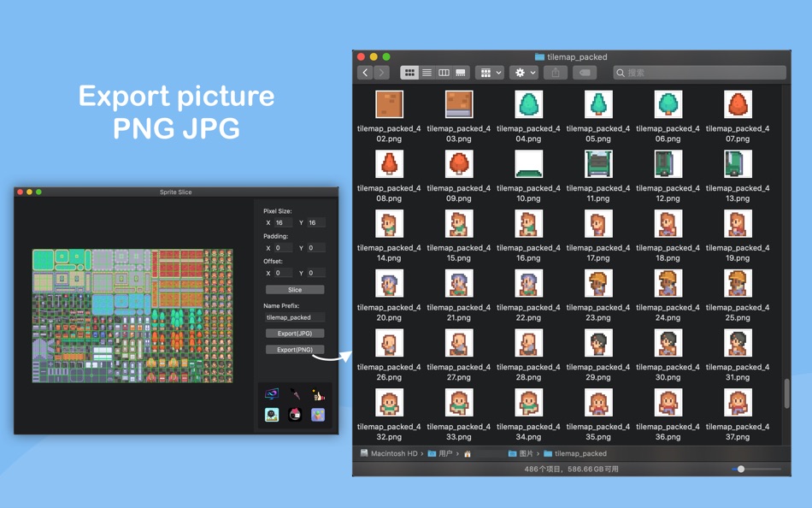Select the orange tree icon tilemap_packed_407.png
The width and height of the screenshot is (812, 508).
738,103
